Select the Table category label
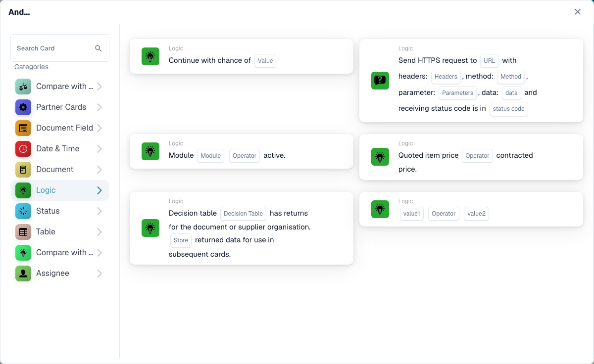The width and height of the screenshot is (594, 364). (x=46, y=232)
